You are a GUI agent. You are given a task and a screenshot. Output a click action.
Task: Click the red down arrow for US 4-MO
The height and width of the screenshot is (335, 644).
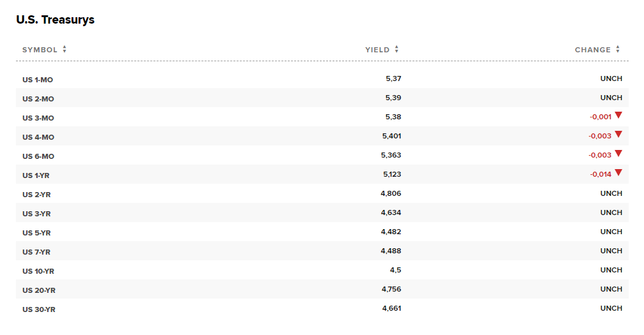click(618, 134)
